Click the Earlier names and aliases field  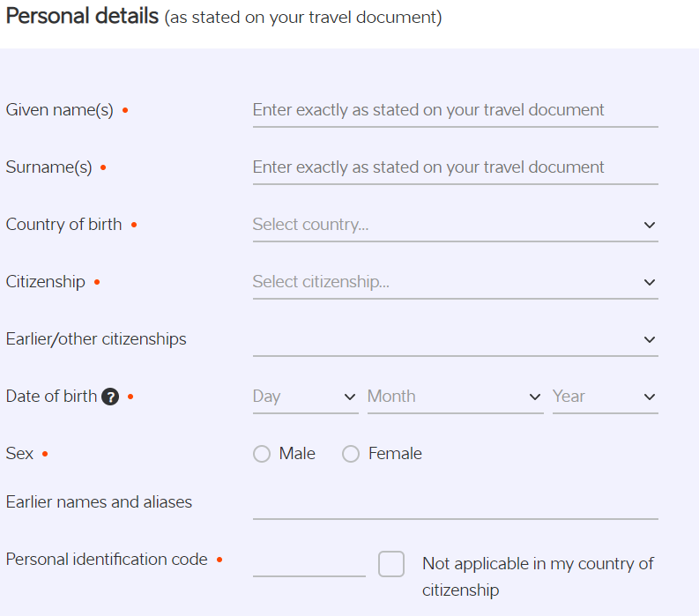coord(455,504)
